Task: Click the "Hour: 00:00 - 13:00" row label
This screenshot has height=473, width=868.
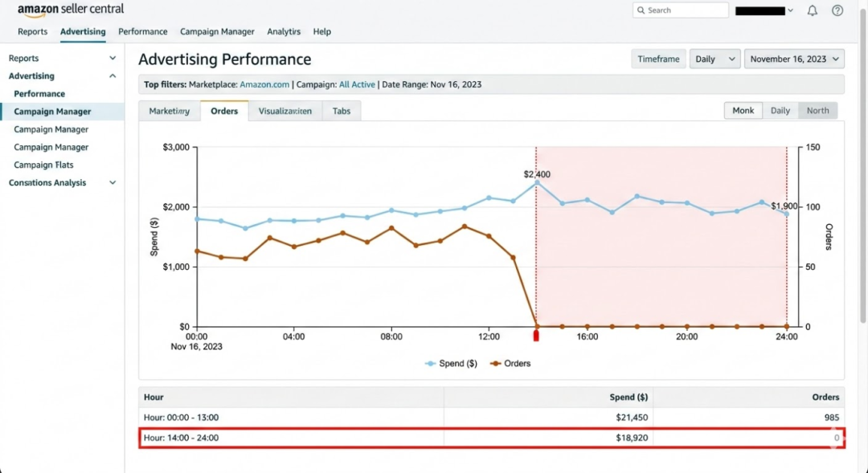Action: click(181, 418)
